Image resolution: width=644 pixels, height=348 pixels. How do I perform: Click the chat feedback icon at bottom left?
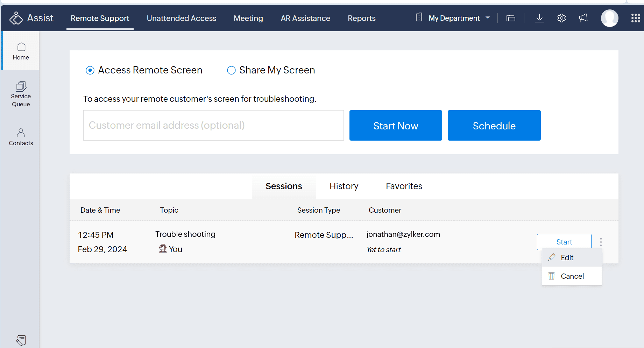point(21,340)
